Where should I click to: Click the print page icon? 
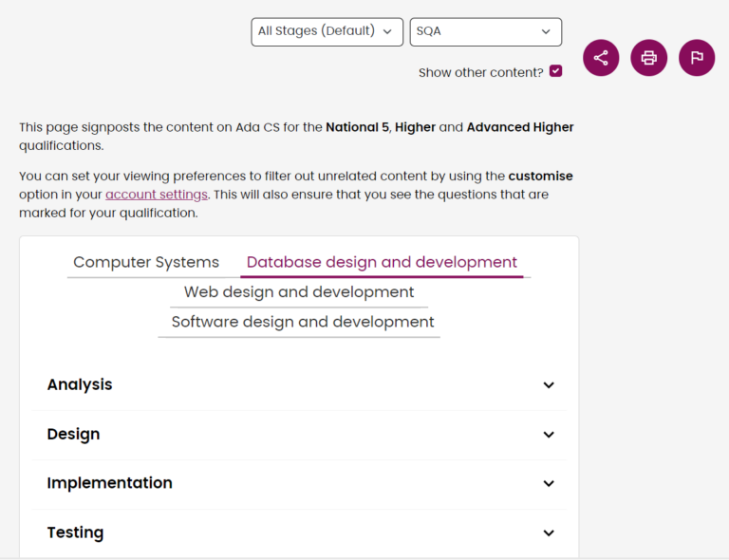(648, 58)
